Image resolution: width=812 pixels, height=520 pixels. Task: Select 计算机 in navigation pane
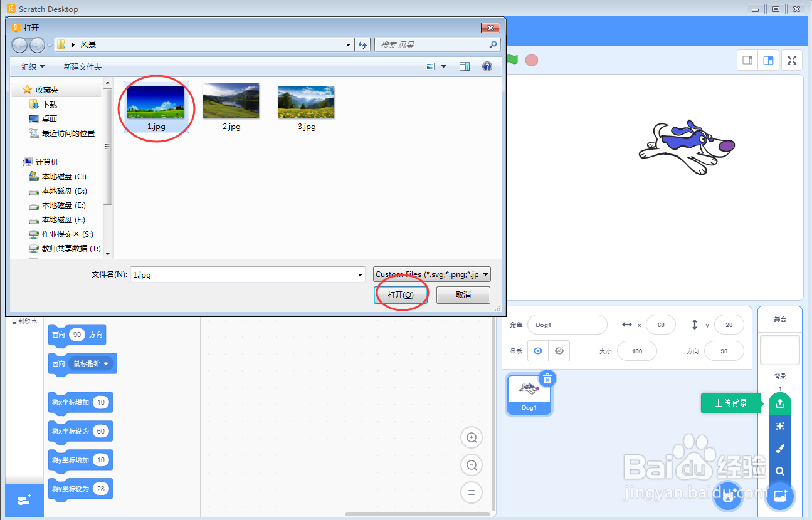click(x=46, y=162)
